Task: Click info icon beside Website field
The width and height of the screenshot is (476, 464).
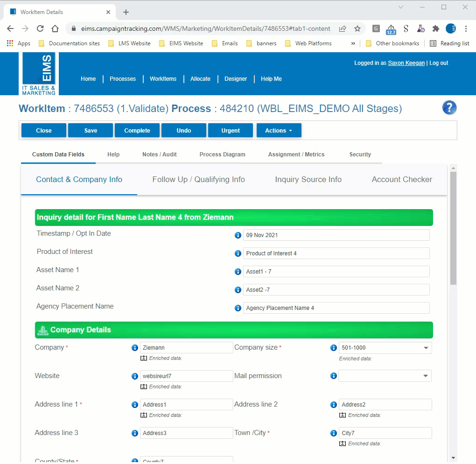Action: 135,376
